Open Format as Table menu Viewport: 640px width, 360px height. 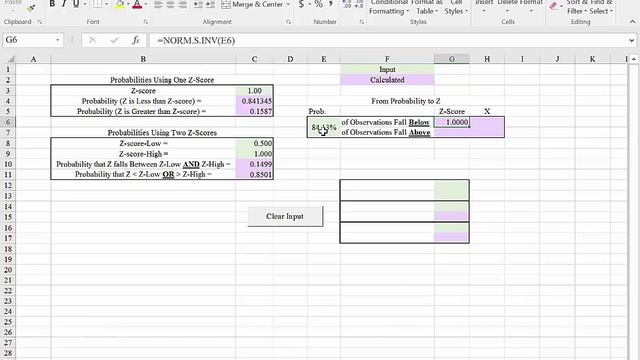(x=427, y=7)
